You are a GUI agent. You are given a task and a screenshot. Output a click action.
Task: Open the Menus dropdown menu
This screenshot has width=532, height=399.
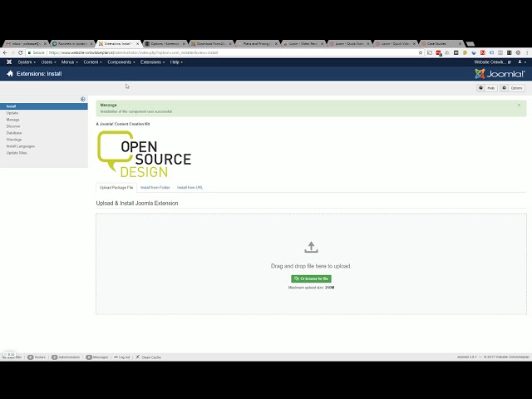point(70,62)
